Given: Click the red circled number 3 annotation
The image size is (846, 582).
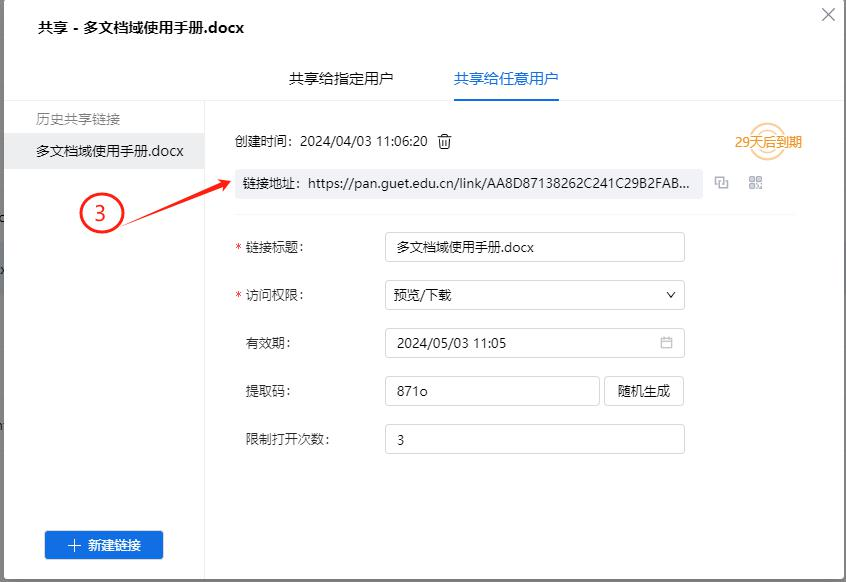Looking at the screenshot, I should click(x=100, y=213).
